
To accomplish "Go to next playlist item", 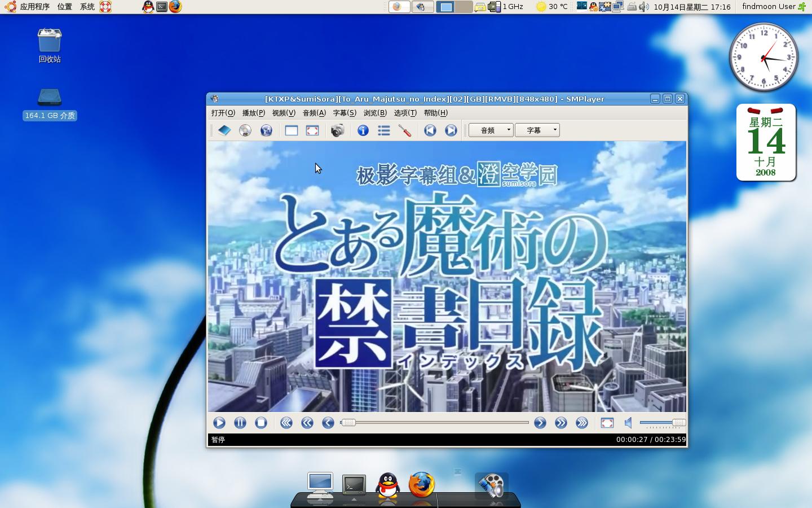I will pyautogui.click(x=451, y=130).
